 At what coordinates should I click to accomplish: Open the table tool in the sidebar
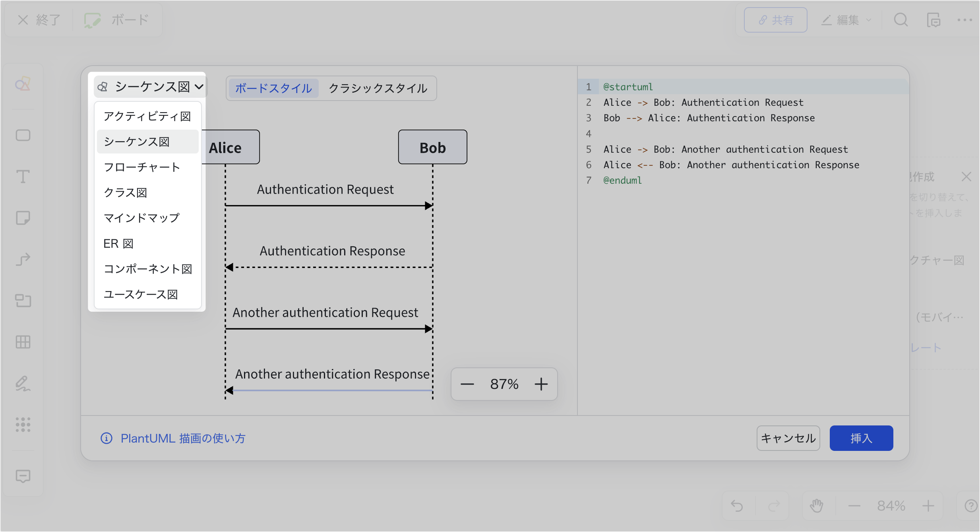click(23, 342)
